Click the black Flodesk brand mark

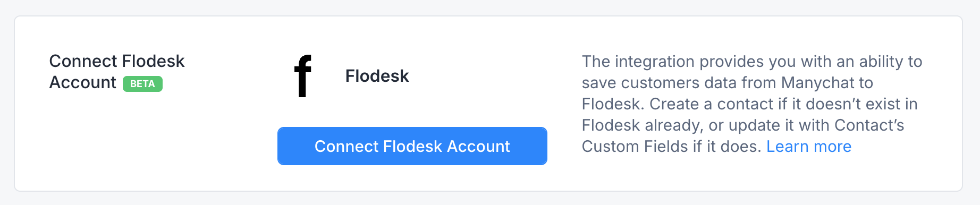point(303,76)
